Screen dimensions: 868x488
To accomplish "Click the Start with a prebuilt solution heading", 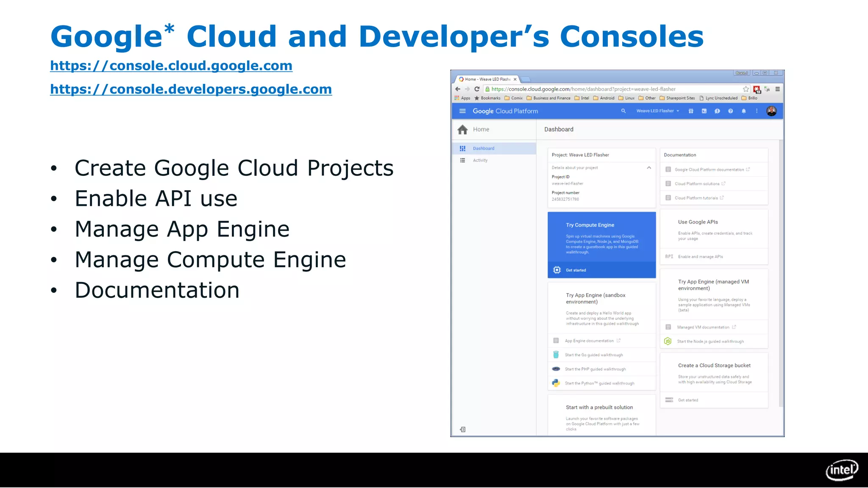I will pos(599,407).
